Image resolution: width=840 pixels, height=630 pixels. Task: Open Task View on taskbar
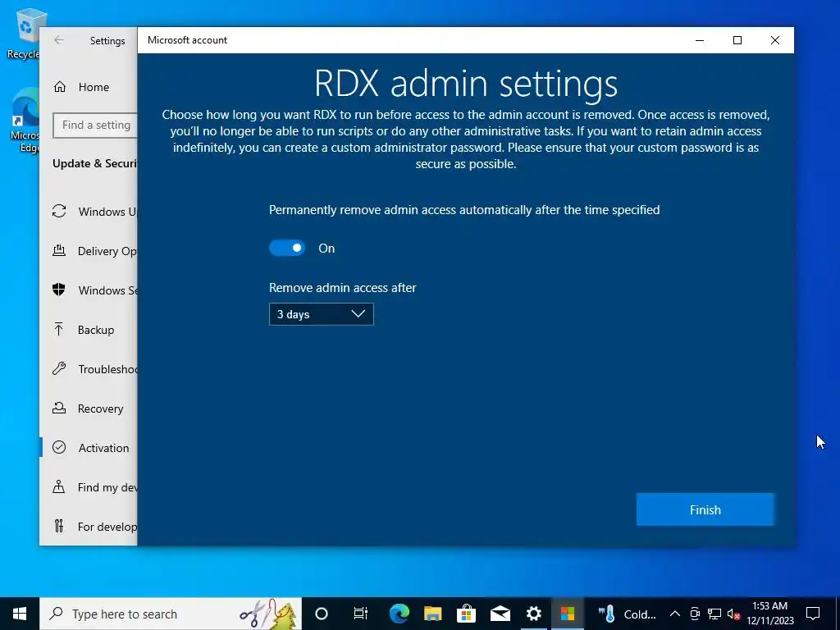(361, 614)
